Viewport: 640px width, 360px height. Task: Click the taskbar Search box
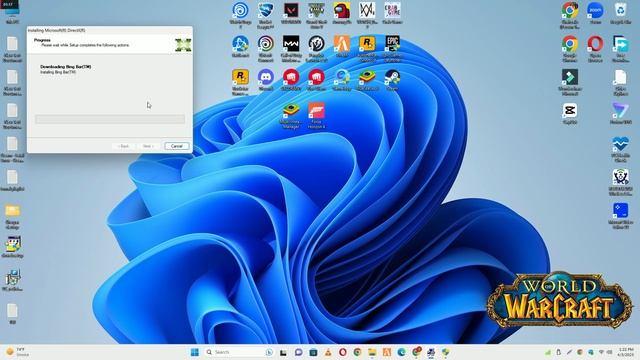coord(239,352)
